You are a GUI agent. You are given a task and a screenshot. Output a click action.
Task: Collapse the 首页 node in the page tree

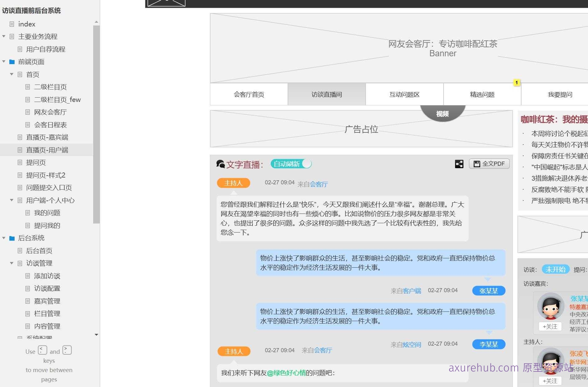click(x=11, y=74)
